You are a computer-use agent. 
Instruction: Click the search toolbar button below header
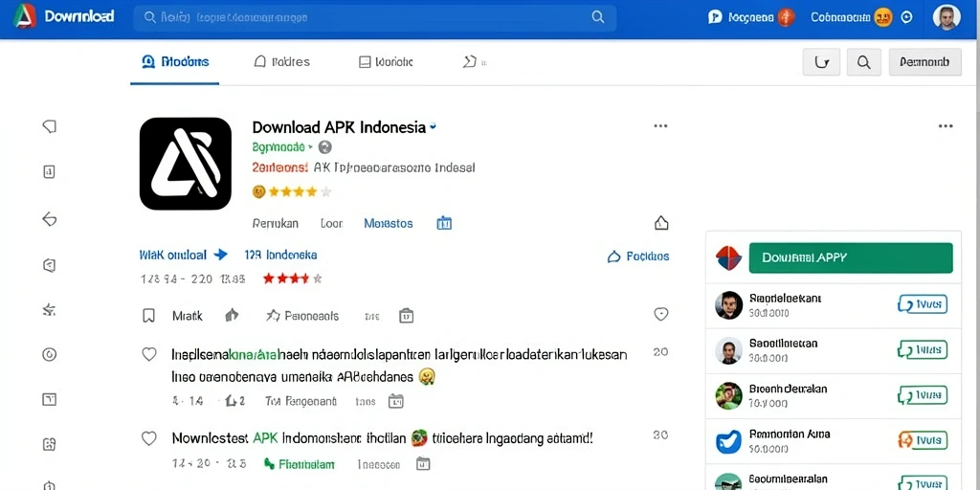pyautogui.click(x=864, y=62)
